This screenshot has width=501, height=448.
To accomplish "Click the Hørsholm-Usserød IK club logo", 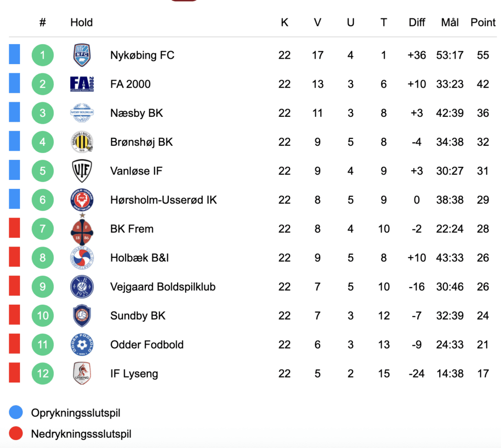I will 82,200.
